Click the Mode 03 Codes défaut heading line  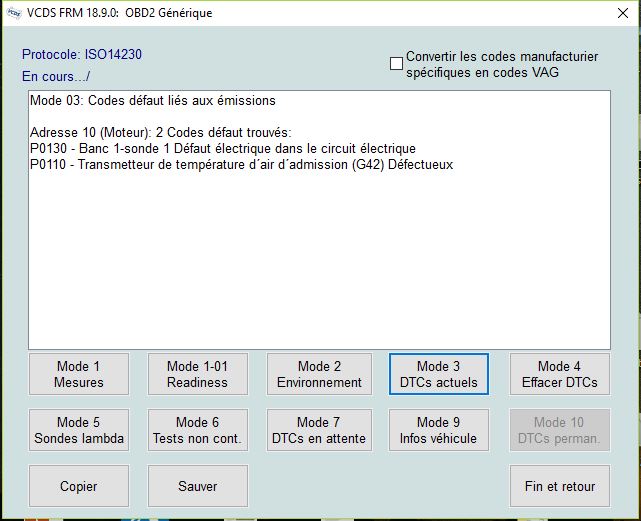click(153, 101)
